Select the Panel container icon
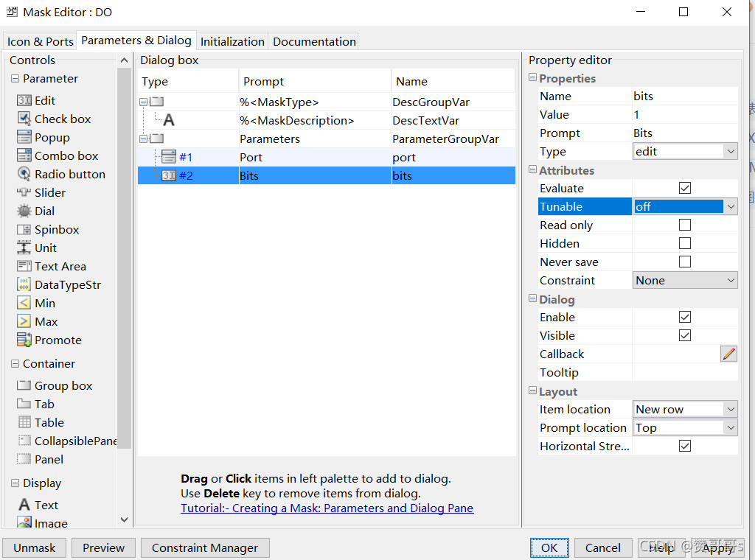 (24, 459)
